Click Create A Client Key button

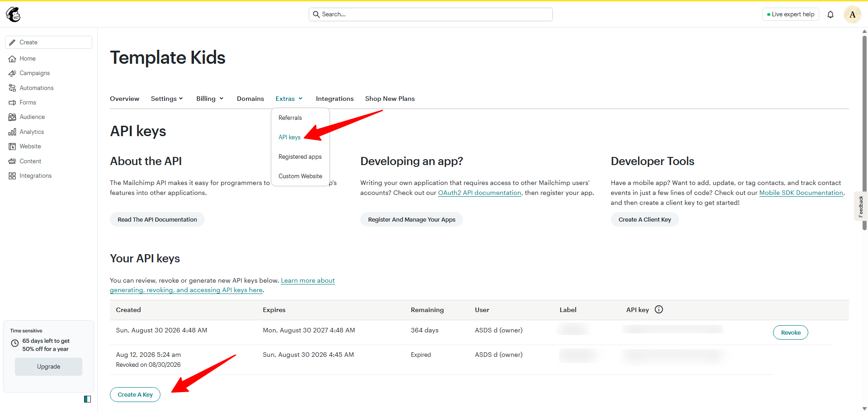[645, 219]
